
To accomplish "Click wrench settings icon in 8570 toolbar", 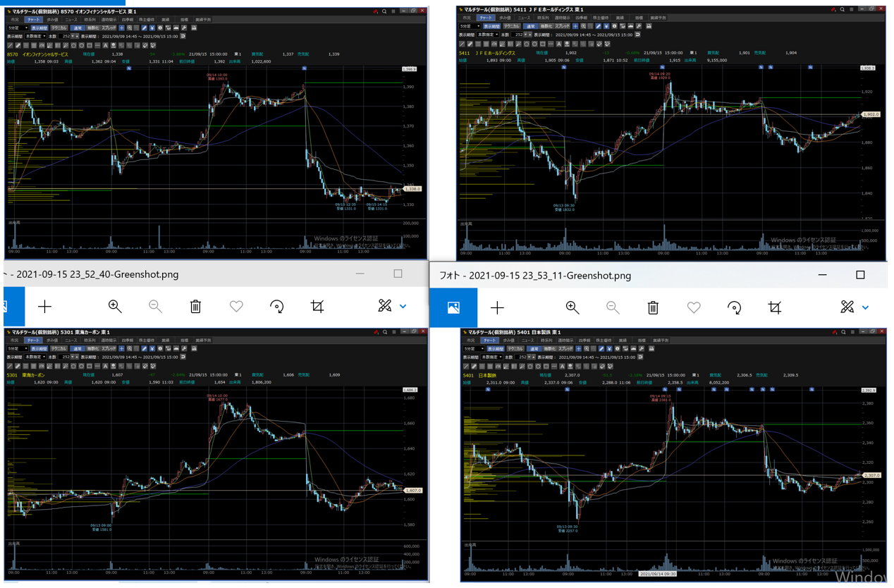I will 184,28.
